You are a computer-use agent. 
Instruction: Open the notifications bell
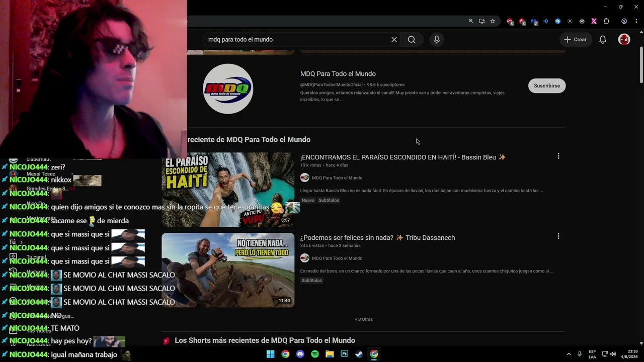click(603, 40)
